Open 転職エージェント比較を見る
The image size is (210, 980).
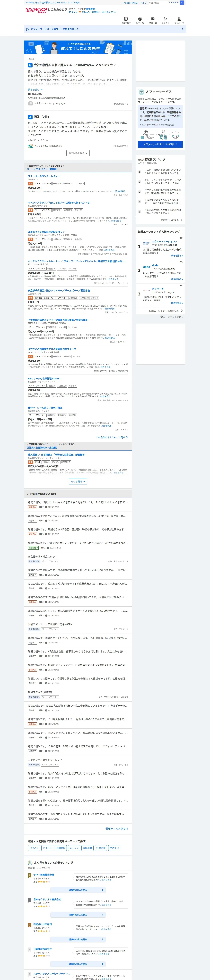(x=166, y=310)
